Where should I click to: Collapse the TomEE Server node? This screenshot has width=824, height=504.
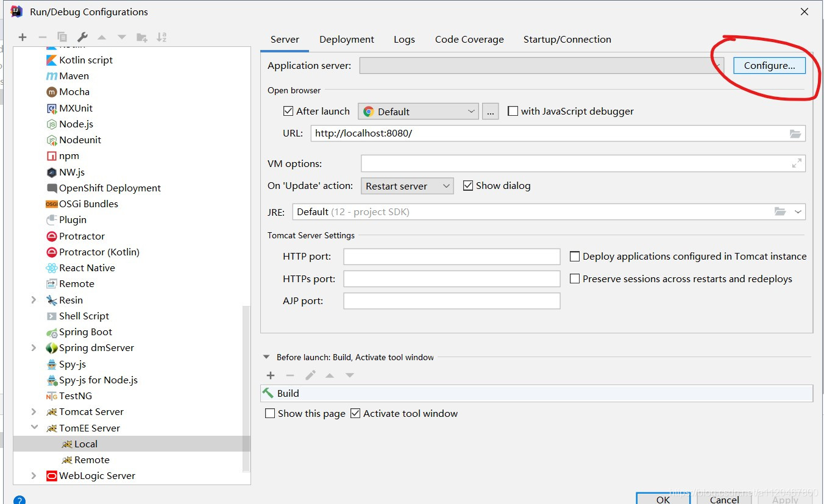[x=34, y=428]
